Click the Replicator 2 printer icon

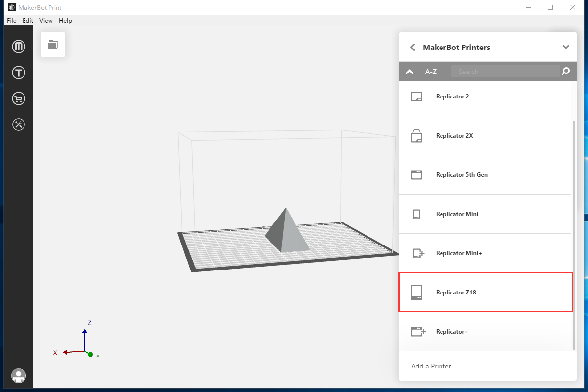coord(416,97)
